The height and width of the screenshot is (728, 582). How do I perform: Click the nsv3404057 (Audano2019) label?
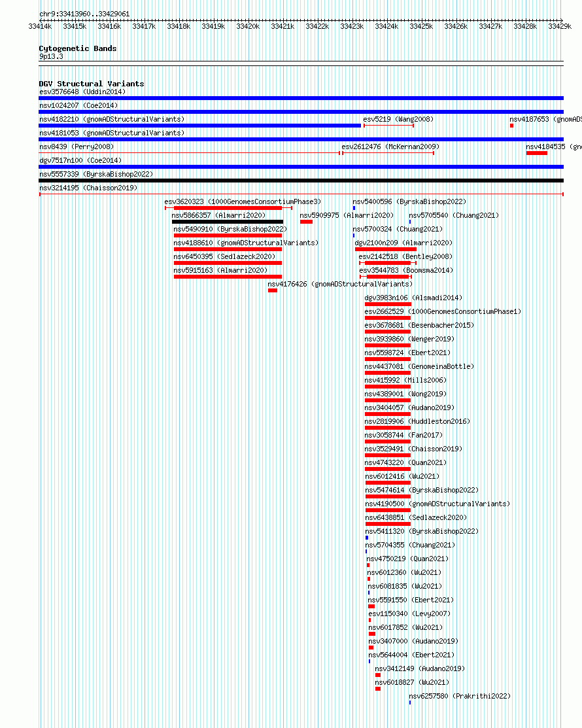click(410, 407)
